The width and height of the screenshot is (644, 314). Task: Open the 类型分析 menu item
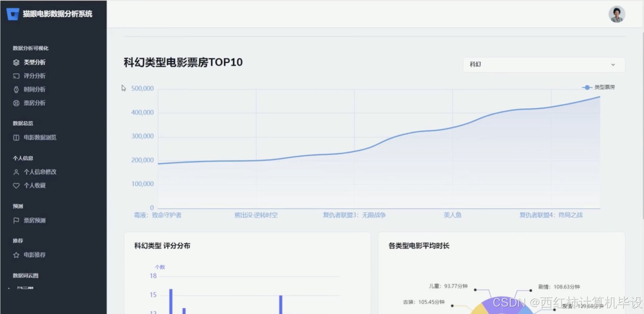click(x=34, y=62)
